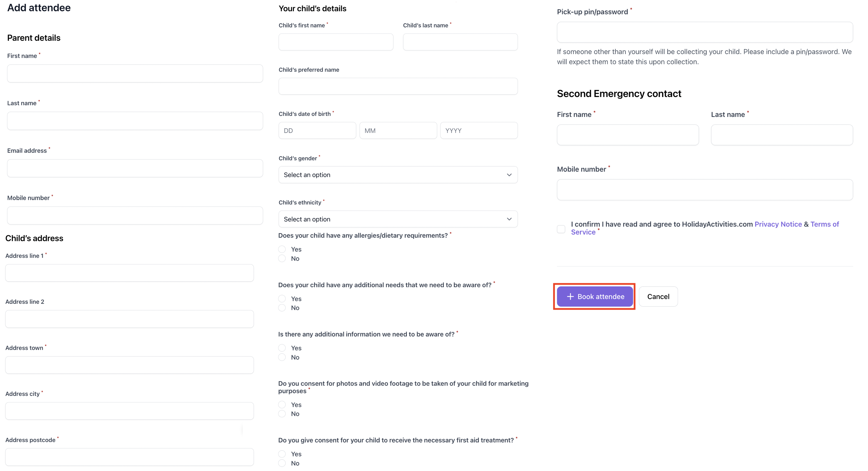Click the Address postcode input
The width and height of the screenshot is (868, 471).
[x=129, y=457]
